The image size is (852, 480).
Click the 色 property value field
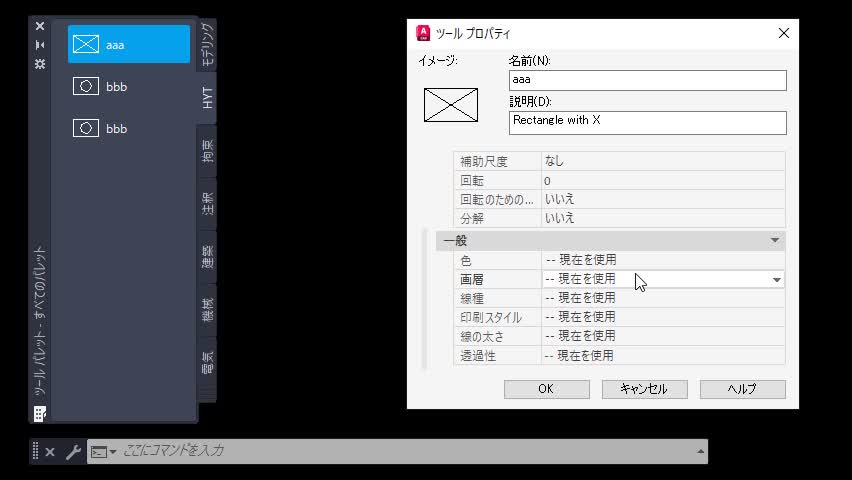coord(662,260)
